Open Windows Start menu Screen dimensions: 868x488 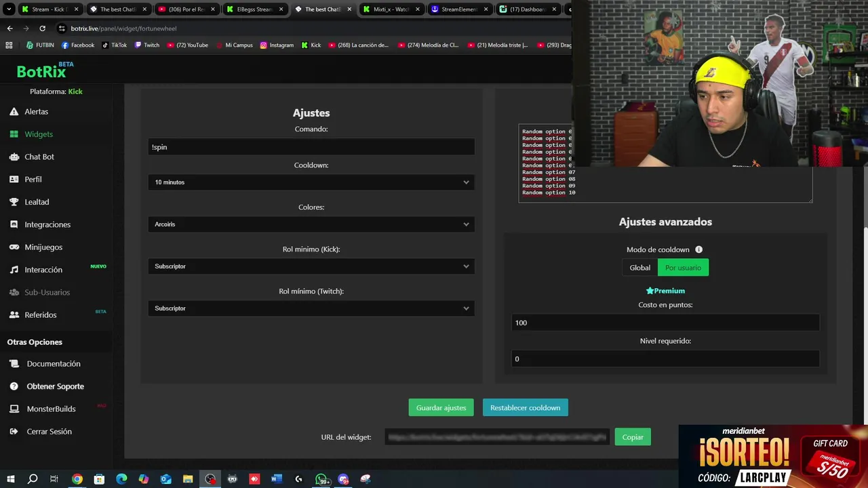point(10,479)
